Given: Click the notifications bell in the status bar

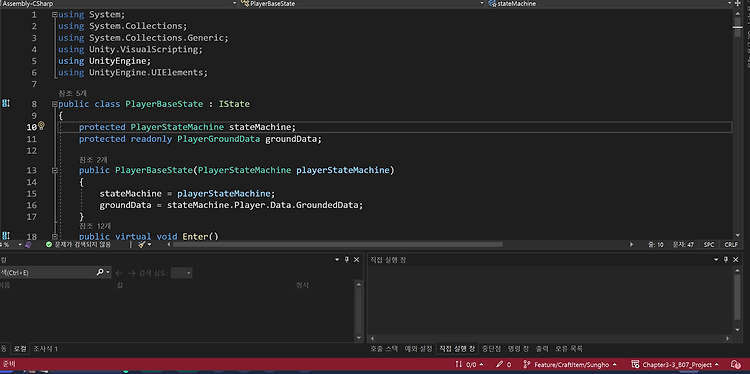Looking at the screenshot, I should (x=737, y=364).
